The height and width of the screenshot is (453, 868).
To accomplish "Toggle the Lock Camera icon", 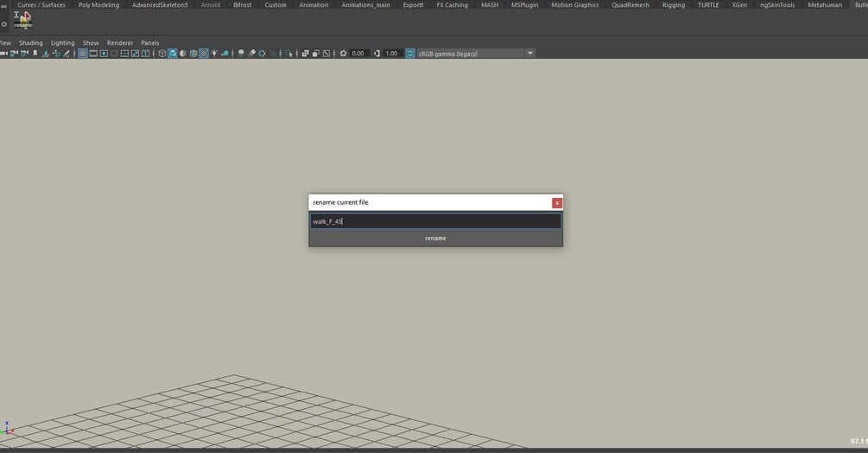I will tap(15, 53).
